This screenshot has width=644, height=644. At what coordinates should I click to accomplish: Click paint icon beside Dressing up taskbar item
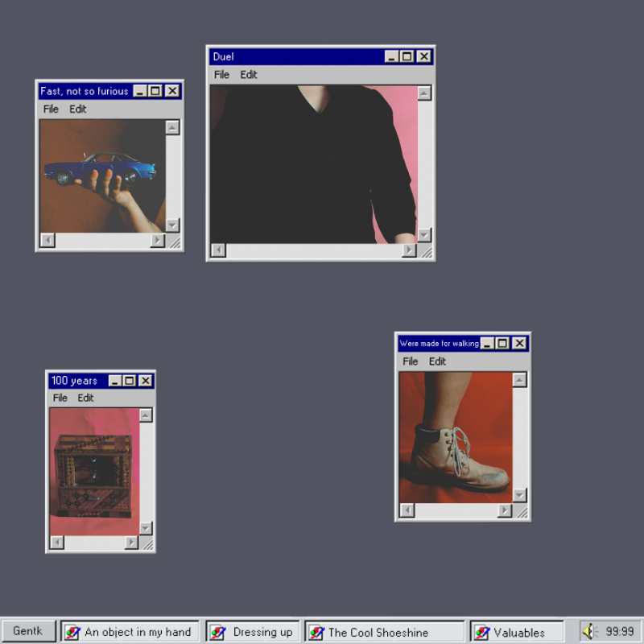click(217, 632)
